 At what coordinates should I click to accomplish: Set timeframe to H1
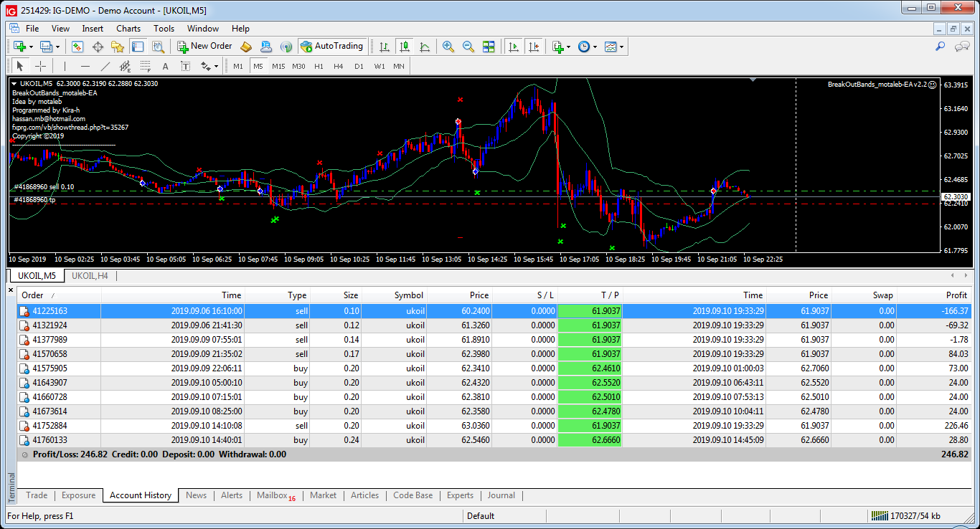click(319, 66)
